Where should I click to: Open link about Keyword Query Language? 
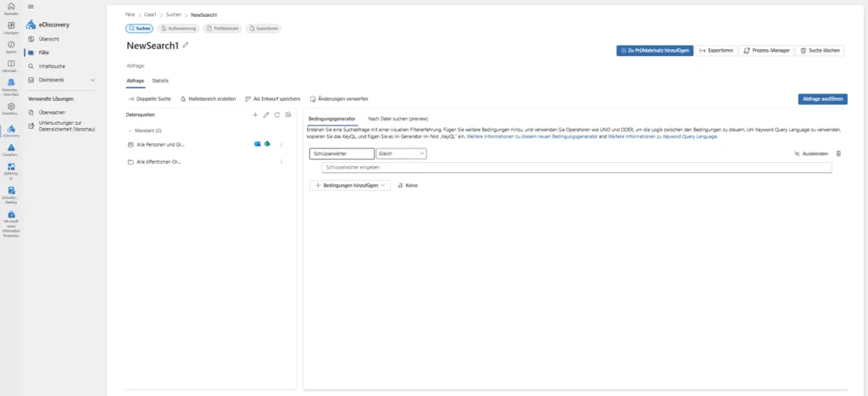pos(663,137)
